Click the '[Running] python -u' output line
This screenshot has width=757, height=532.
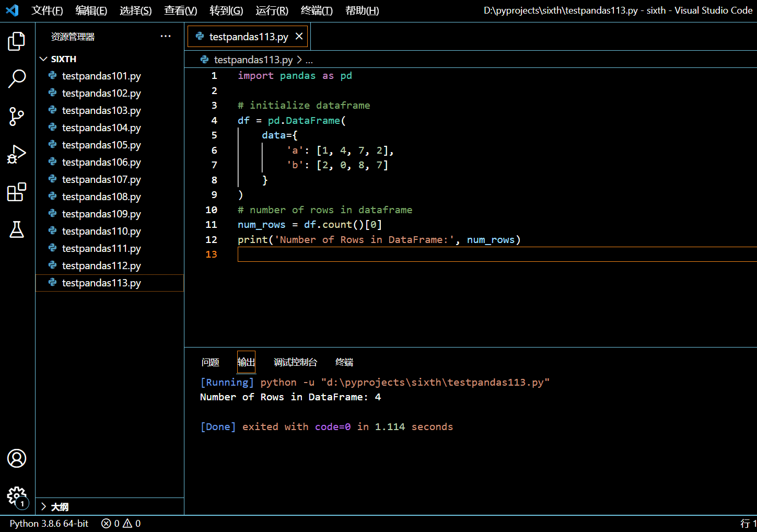click(375, 382)
